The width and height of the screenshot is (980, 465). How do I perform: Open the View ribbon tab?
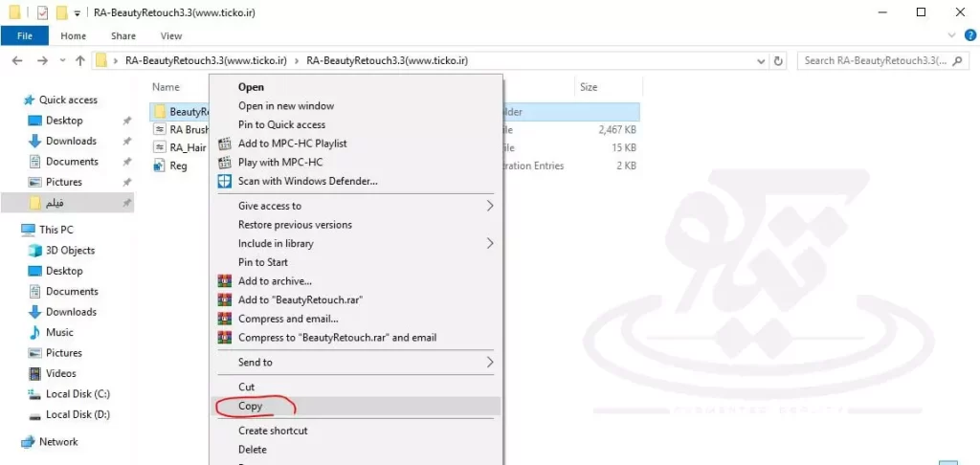tap(171, 36)
